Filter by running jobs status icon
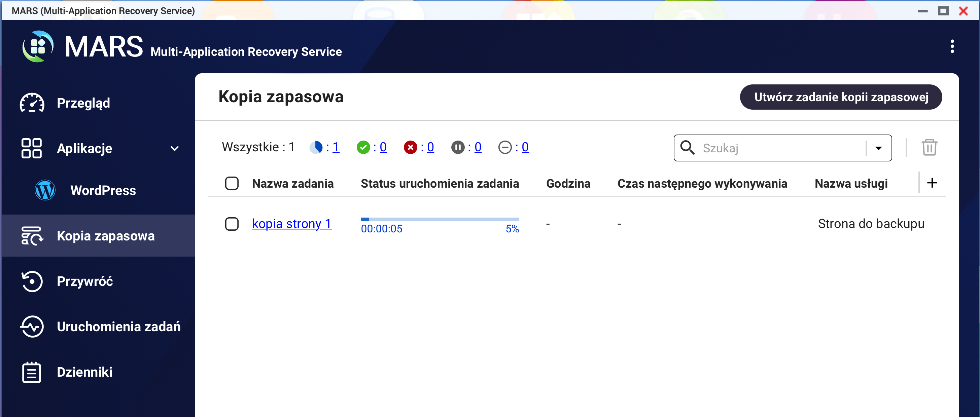This screenshot has width=980, height=417. (316, 147)
